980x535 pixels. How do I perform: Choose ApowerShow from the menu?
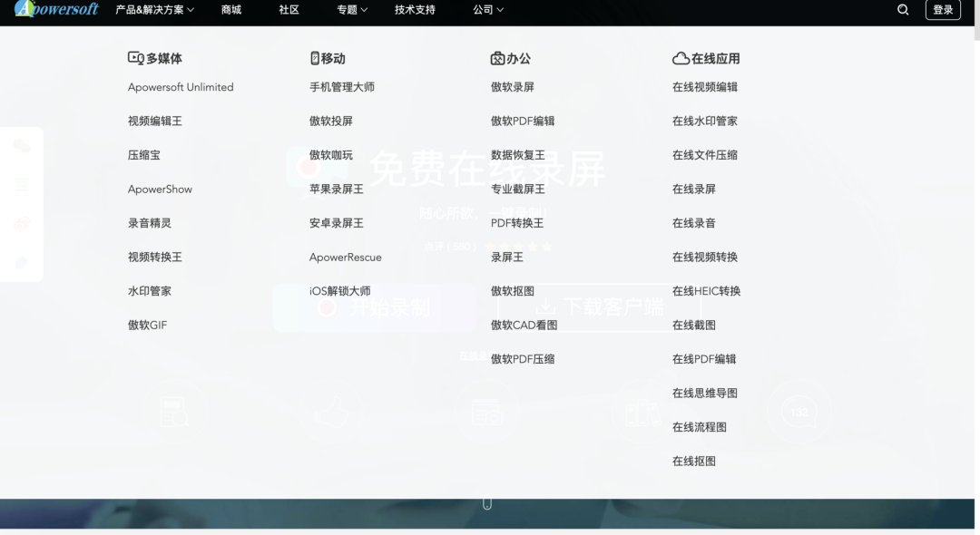click(x=160, y=189)
